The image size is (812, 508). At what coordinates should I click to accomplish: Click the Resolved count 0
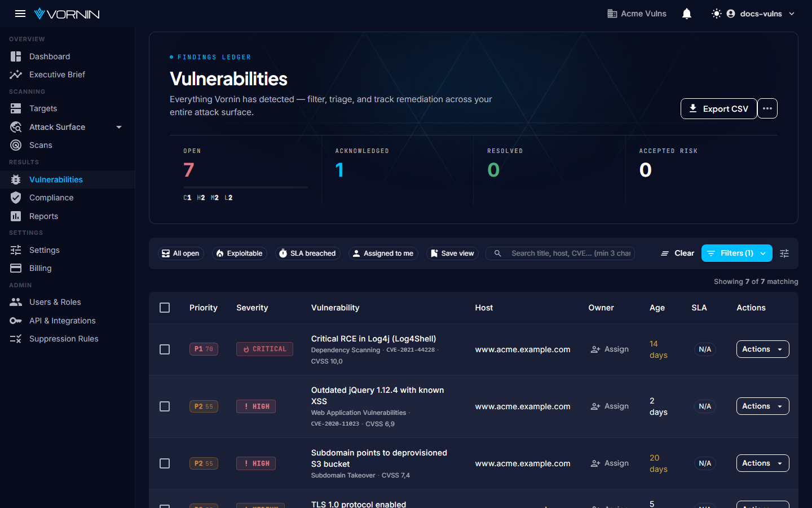click(493, 170)
